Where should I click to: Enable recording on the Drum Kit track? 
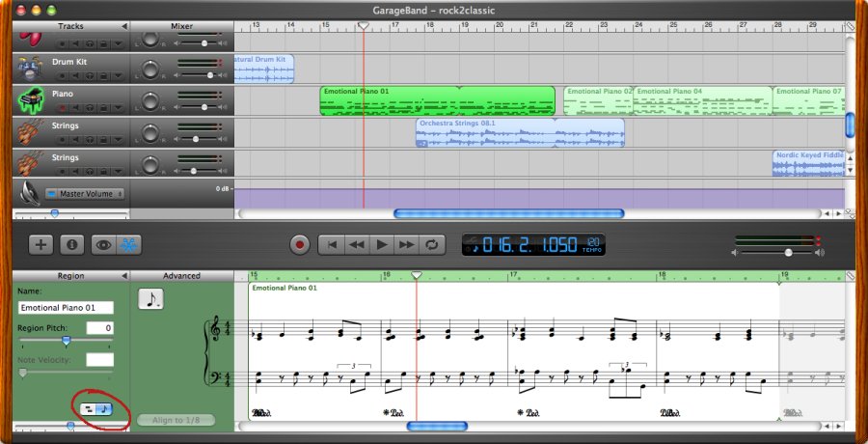pos(62,75)
